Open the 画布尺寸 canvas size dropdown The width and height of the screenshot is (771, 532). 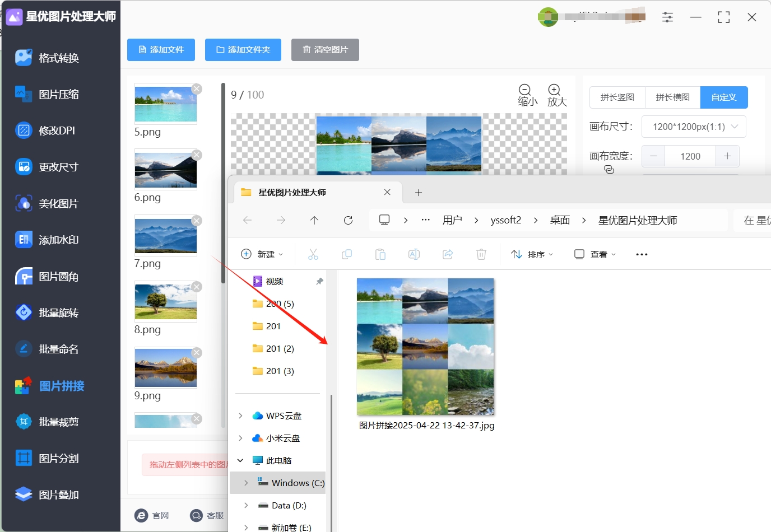pyautogui.click(x=694, y=127)
